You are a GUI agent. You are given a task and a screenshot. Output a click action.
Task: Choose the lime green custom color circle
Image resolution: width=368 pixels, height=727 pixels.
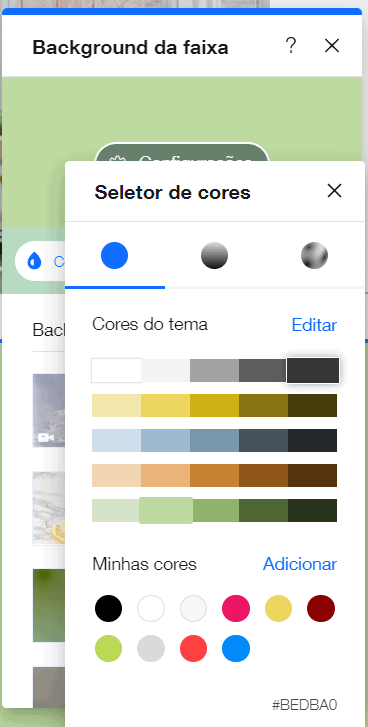(x=108, y=648)
